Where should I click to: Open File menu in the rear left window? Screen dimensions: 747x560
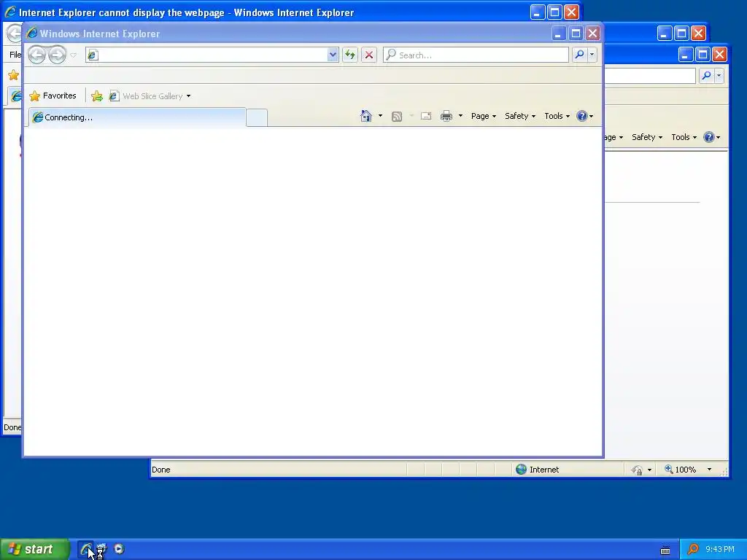point(15,55)
